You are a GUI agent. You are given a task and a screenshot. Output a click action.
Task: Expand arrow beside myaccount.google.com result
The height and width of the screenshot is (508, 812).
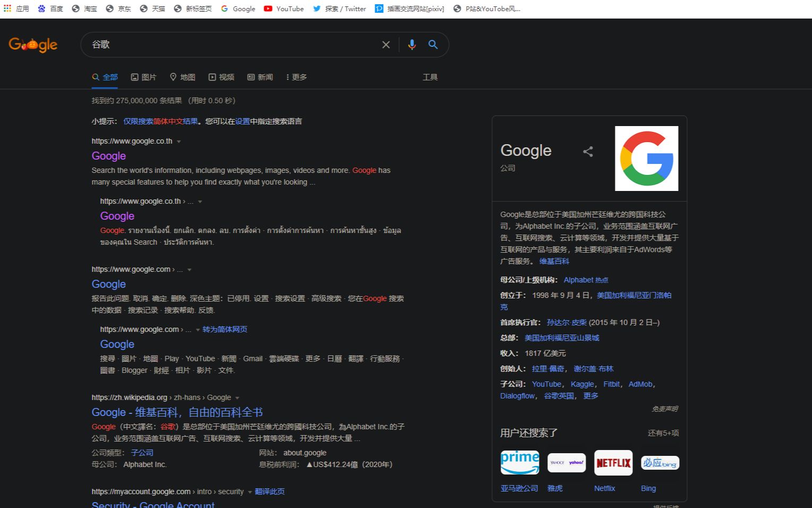pos(250,492)
